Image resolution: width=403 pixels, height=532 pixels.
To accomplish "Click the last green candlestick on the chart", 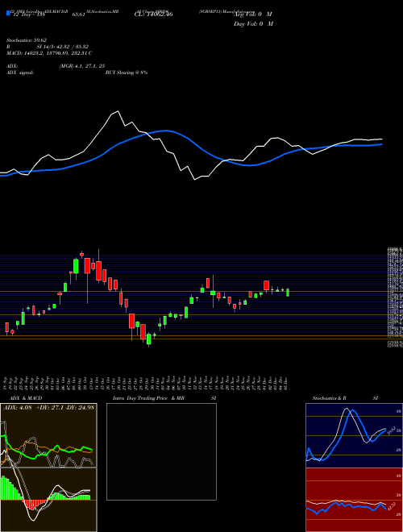I will click(x=288, y=293).
